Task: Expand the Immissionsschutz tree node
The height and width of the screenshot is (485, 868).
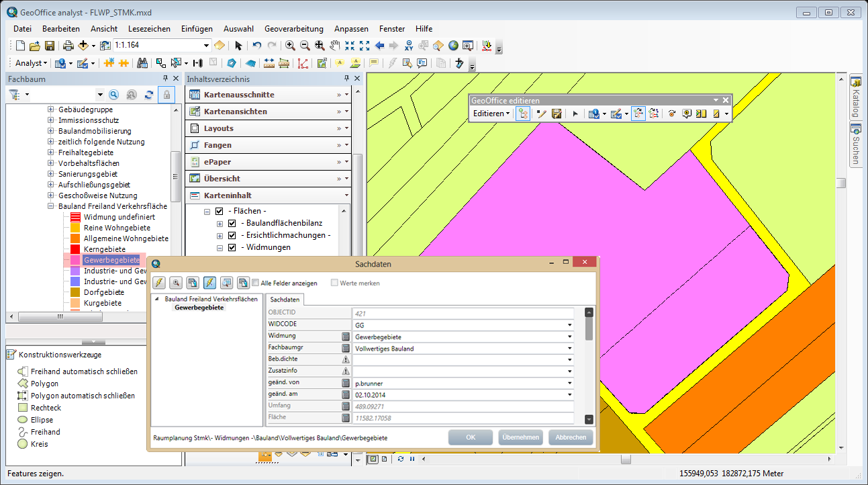Action: [x=51, y=120]
